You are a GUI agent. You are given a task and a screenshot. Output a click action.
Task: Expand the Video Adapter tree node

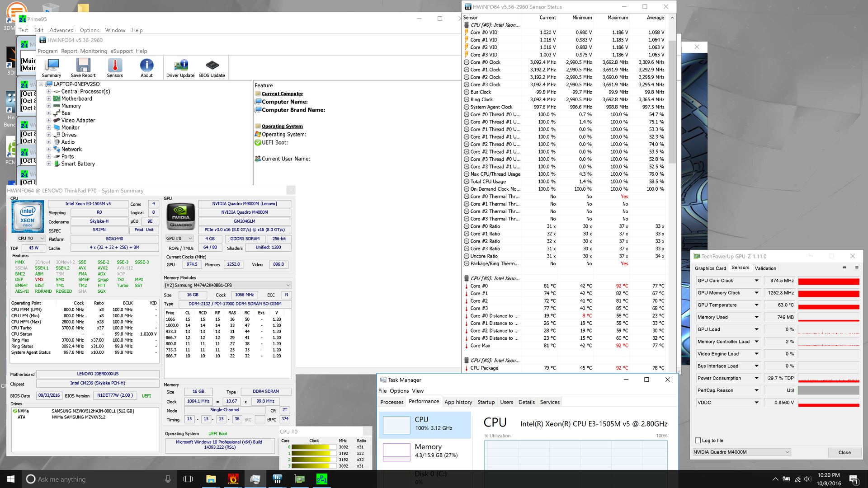pyautogui.click(x=49, y=120)
